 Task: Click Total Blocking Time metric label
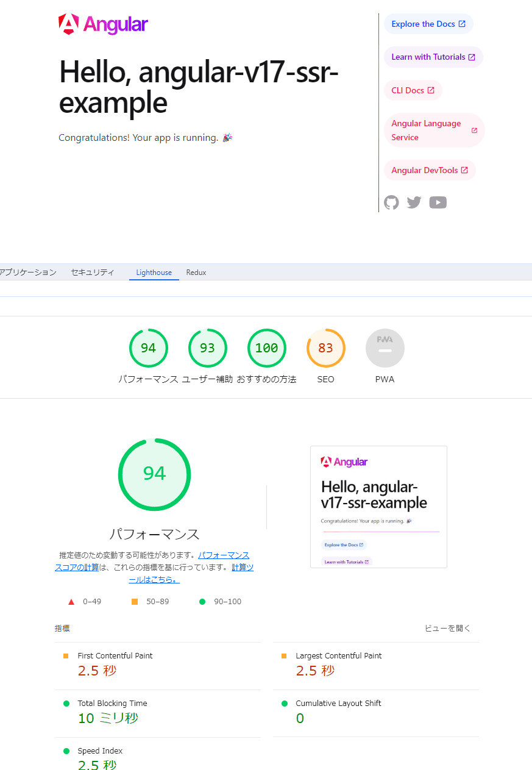click(112, 704)
